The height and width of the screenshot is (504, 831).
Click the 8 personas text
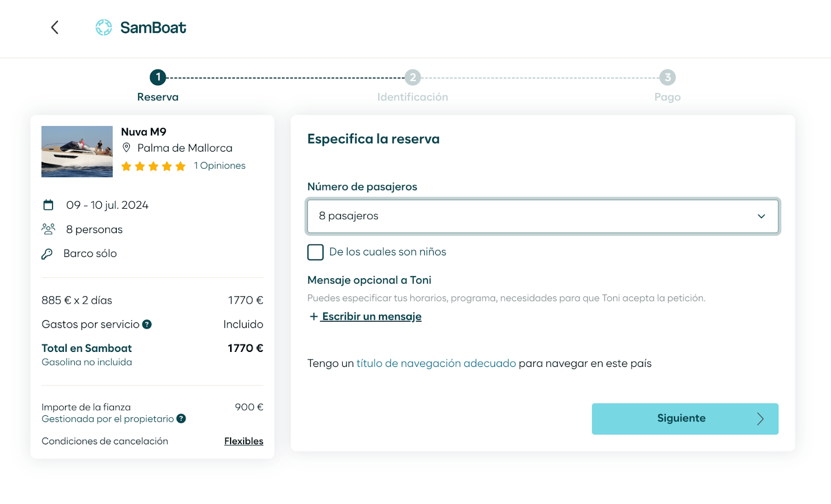95,229
